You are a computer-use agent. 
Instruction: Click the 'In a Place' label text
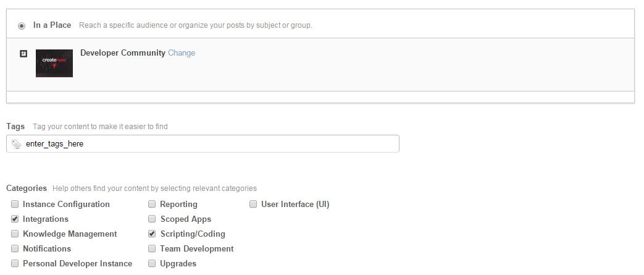[52, 25]
